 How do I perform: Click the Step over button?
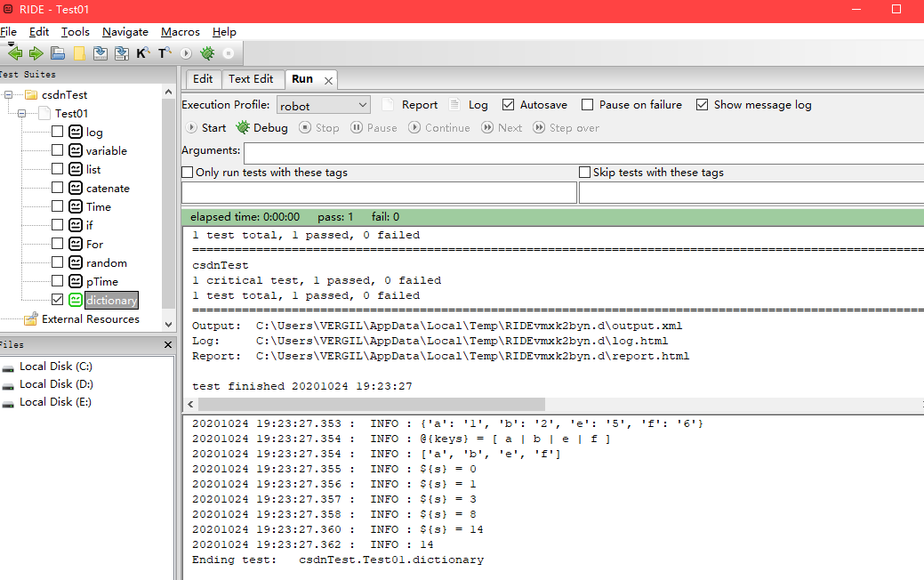coord(566,128)
